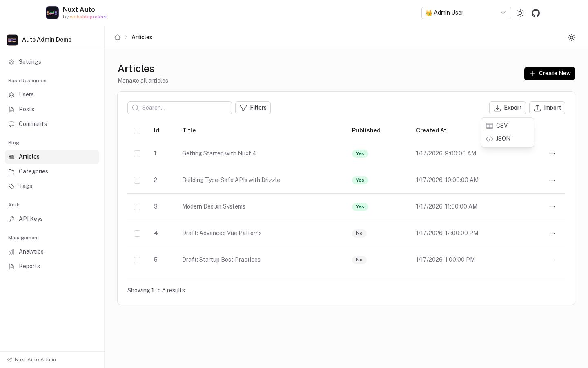The height and width of the screenshot is (368, 588).
Task: Toggle theme with the top header sun icon
Action: [x=520, y=13]
